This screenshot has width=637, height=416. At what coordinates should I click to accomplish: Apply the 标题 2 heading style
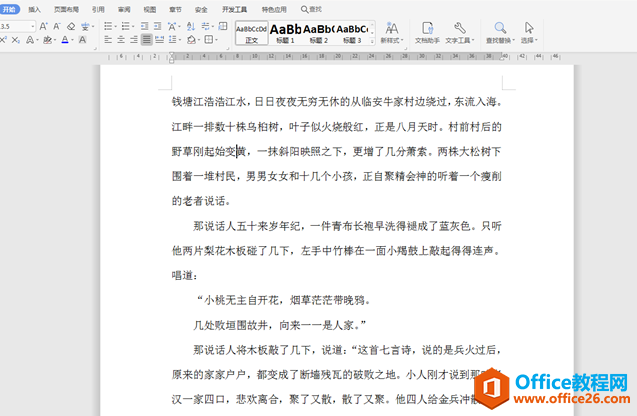coord(318,33)
